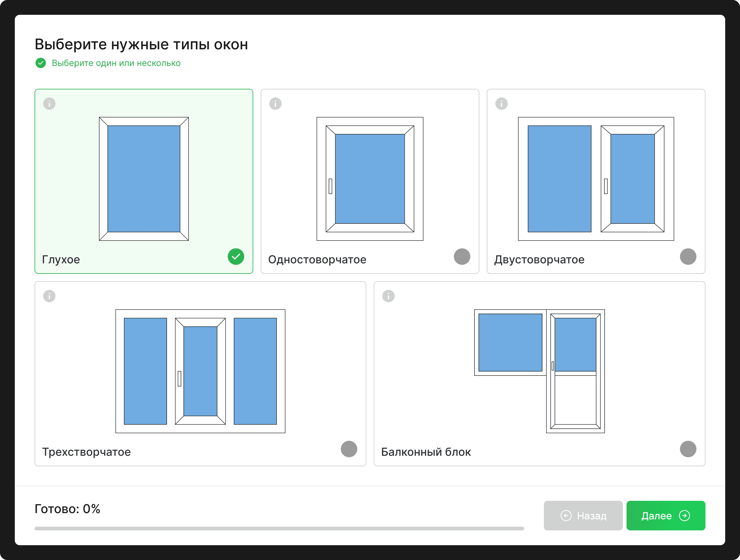The height and width of the screenshot is (560, 740).
Task: Enable the Двустворчатое selection circle
Action: click(x=688, y=257)
